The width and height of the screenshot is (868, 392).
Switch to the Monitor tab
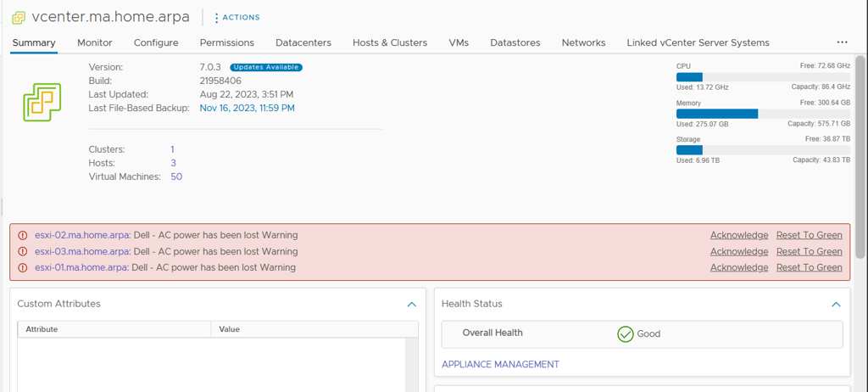coord(95,42)
